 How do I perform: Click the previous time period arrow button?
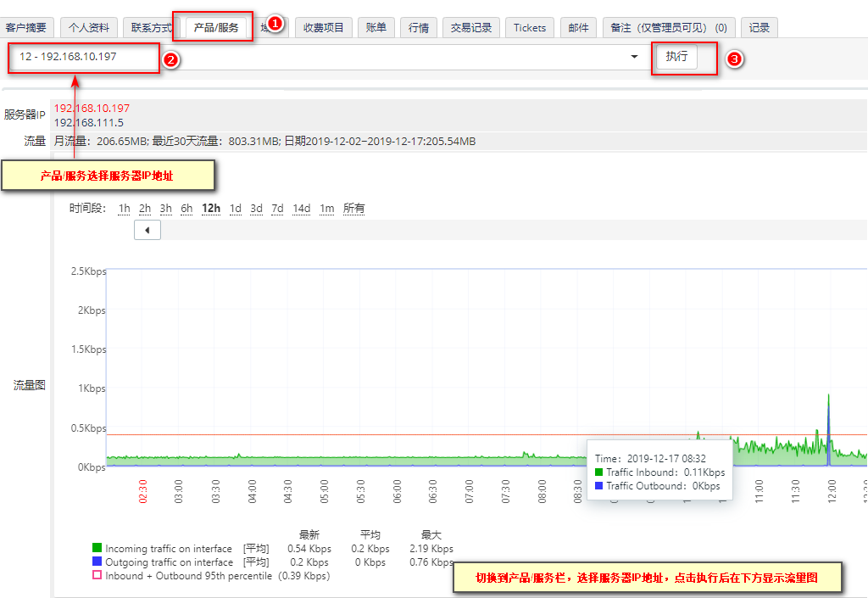point(147,230)
